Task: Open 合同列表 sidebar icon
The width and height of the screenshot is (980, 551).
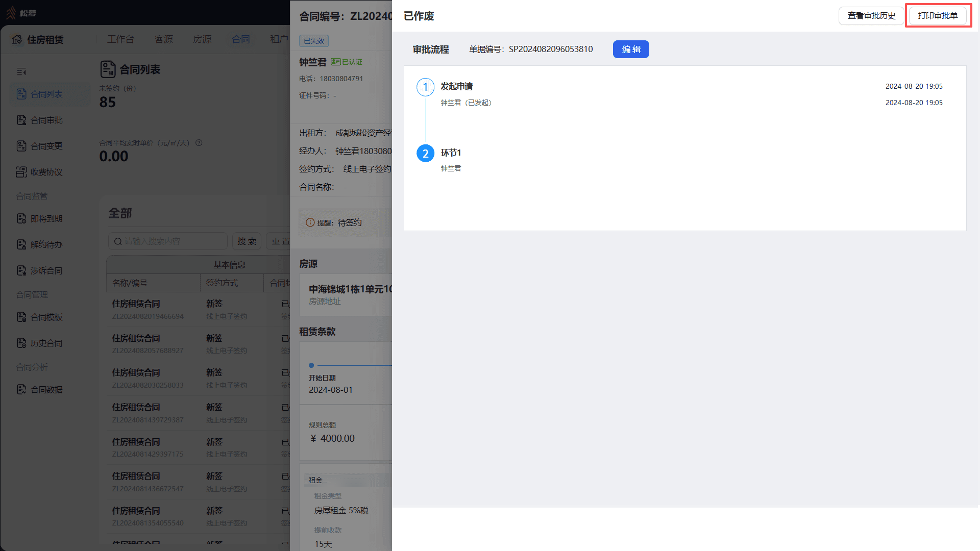Action: point(21,94)
